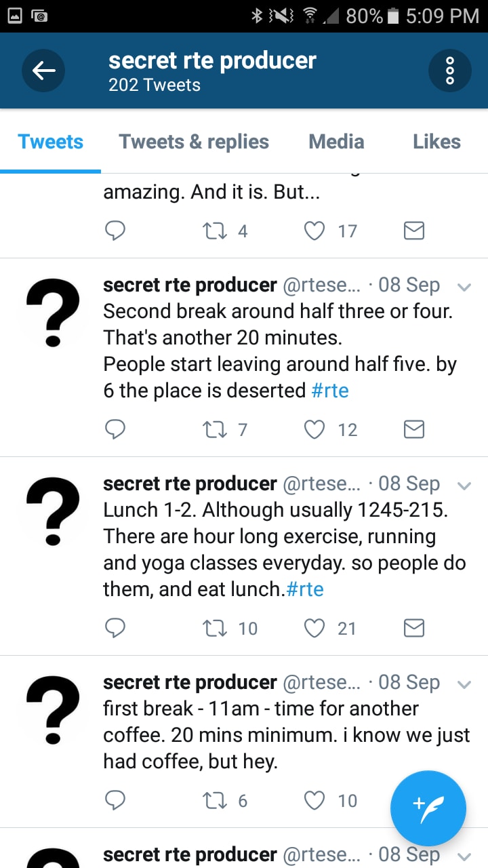The height and width of the screenshot is (868, 488).
Task: Go back using the header arrow
Action: coord(43,70)
